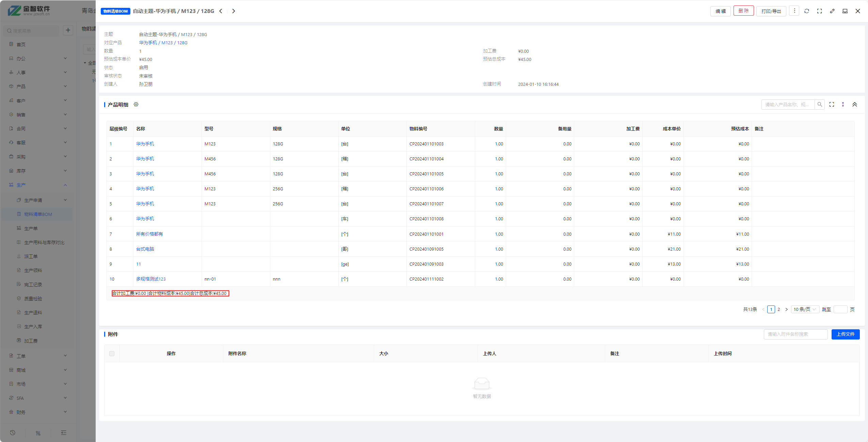Click 上传文件 button
The image size is (868, 442).
pos(846,334)
